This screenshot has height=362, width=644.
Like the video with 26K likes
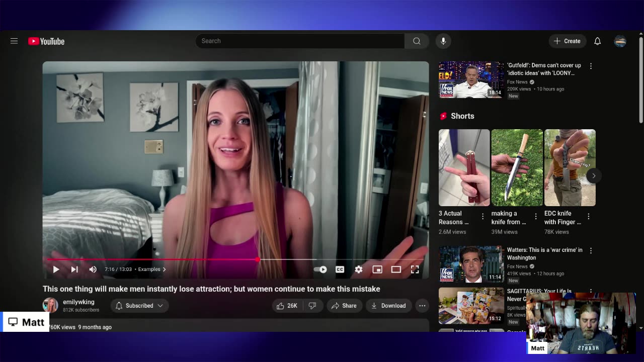coord(287,306)
